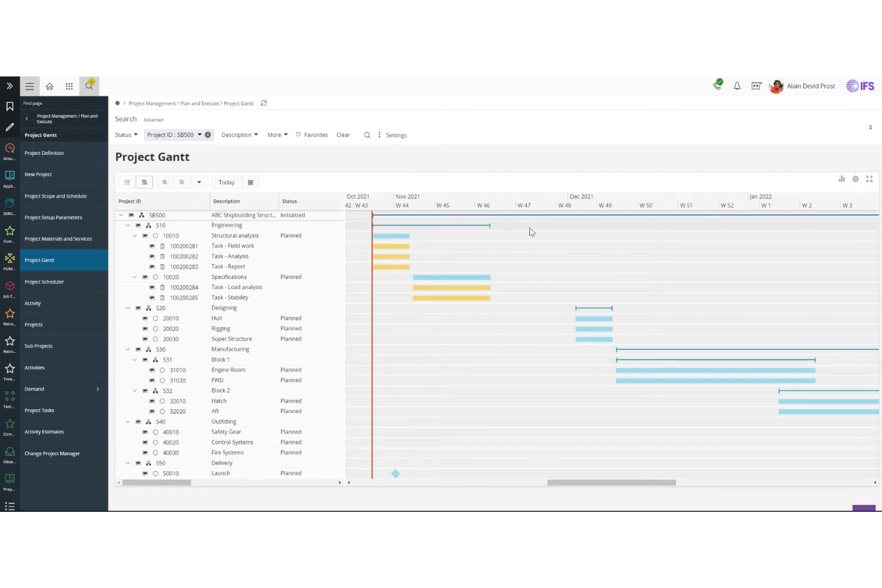Select Project Scheduler in the sidebar

44,281
